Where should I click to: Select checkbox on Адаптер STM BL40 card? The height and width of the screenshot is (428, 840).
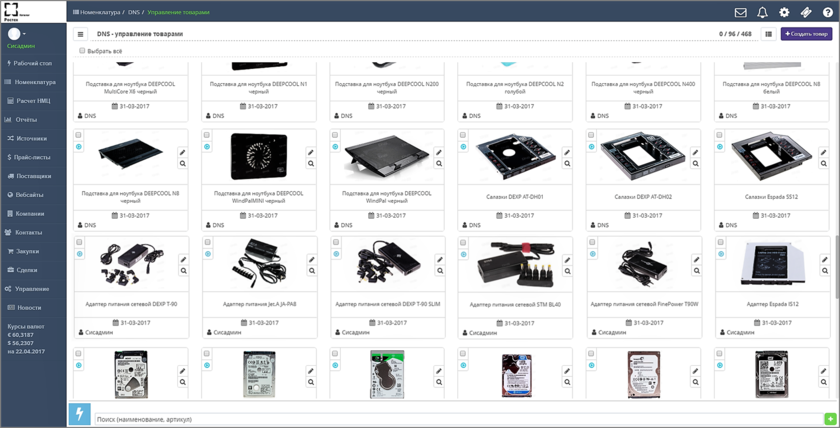(x=463, y=242)
